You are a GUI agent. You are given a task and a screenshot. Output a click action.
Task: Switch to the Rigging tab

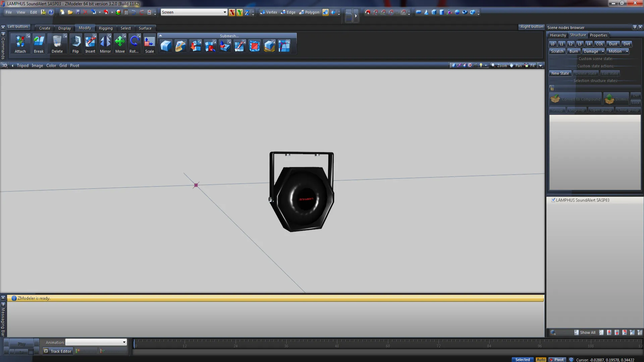[x=106, y=28]
